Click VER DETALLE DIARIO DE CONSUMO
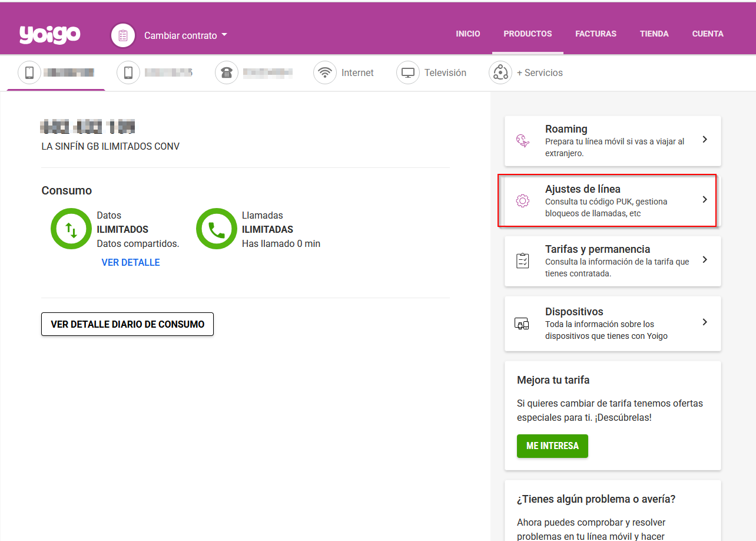The height and width of the screenshot is (541, 756). coord(127,324)
